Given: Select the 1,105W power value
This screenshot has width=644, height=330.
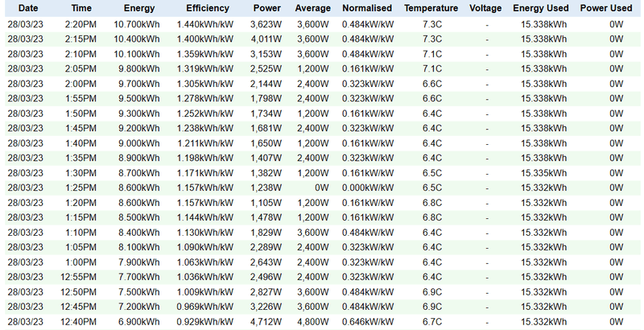Looking at the screenshot, I should (266, 203).
